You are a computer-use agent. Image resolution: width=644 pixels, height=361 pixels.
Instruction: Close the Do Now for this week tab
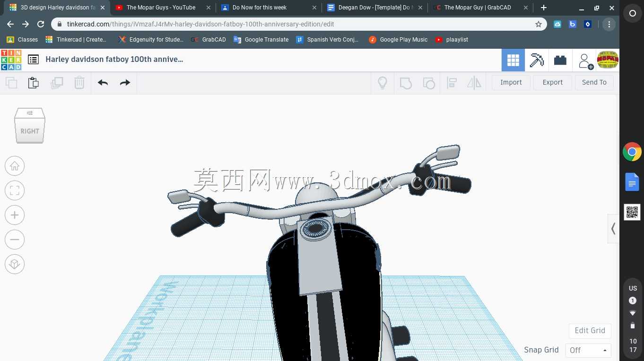(314, 8)
